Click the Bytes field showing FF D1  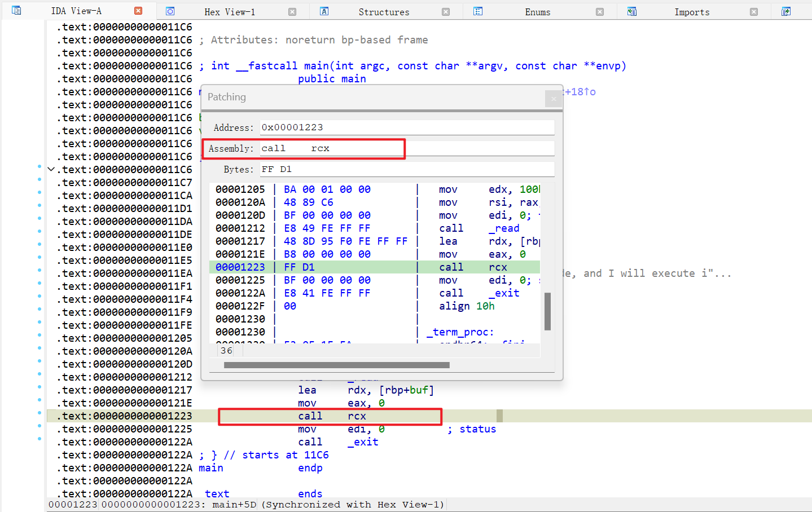click(x=406, y=169)
